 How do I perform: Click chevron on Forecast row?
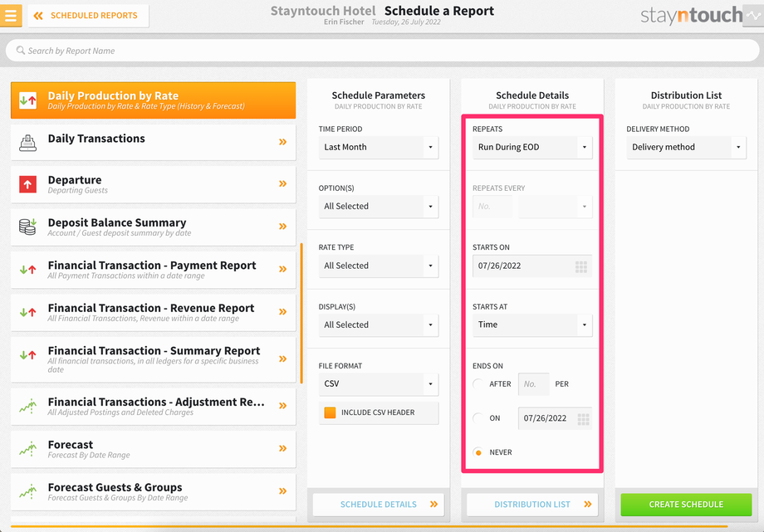click(x=282, y=448)
